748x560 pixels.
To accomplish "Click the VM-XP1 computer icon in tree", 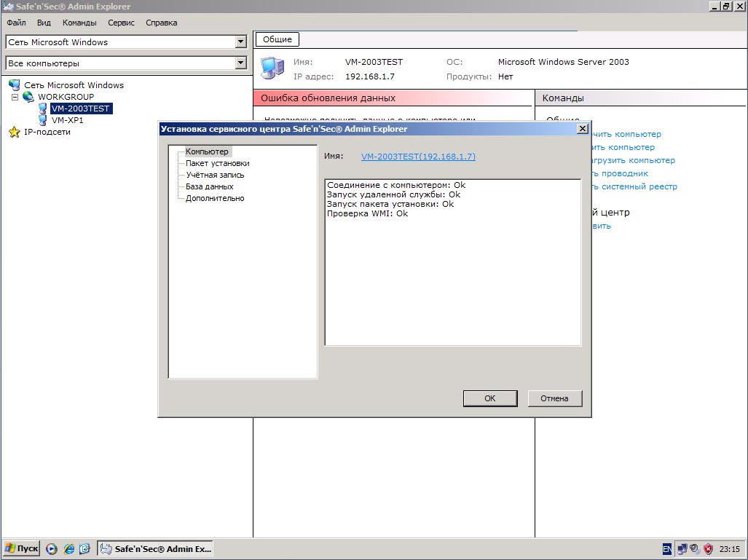I will (x=42, y=119).
